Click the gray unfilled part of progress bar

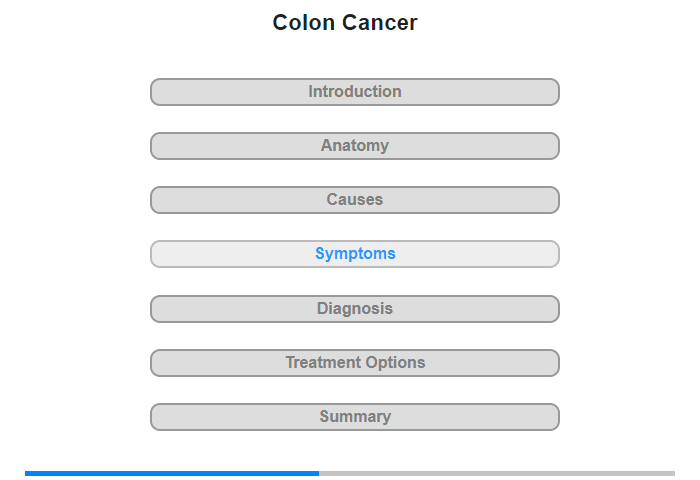497,473
